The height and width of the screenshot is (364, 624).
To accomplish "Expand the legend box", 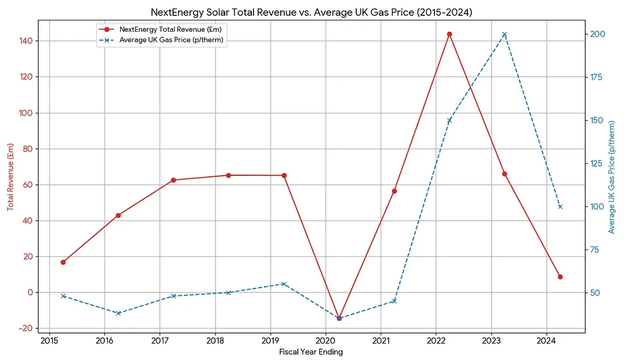I will click(x=161, y=34).
